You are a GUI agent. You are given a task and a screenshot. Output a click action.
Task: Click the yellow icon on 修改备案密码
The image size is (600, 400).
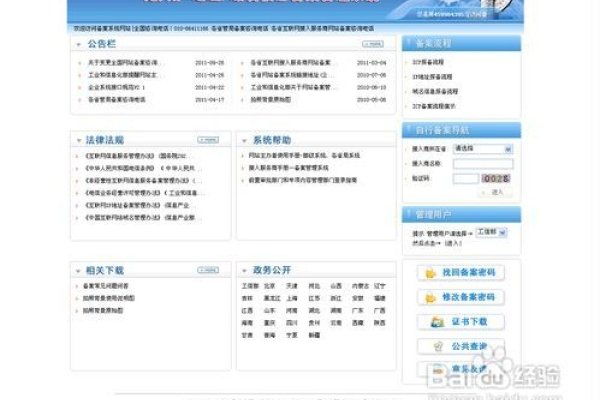(430, 298)
